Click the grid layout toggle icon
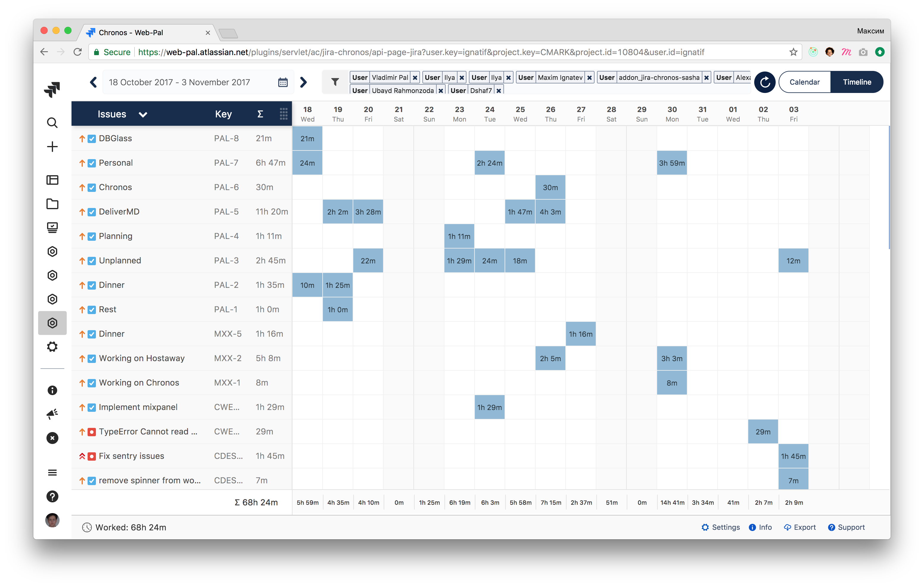This screenshot has height=587, width=924. coord(284,113)
